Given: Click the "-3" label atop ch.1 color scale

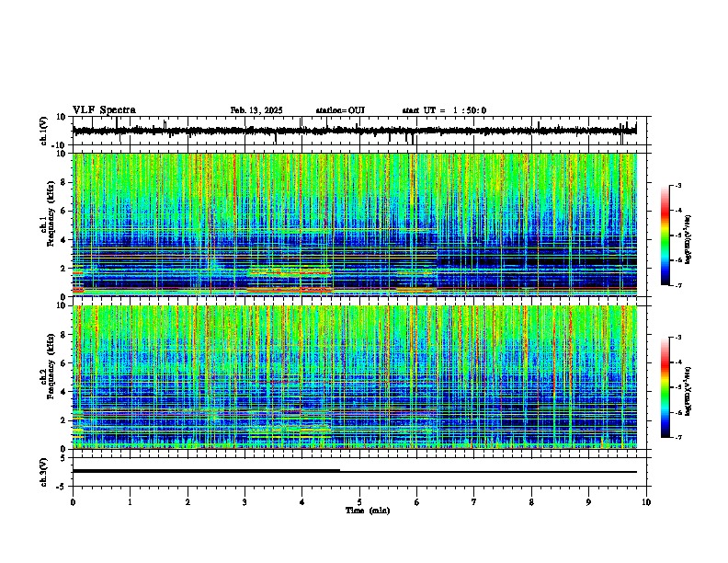Looking at the screenshot, I should [x=677, y=185].
